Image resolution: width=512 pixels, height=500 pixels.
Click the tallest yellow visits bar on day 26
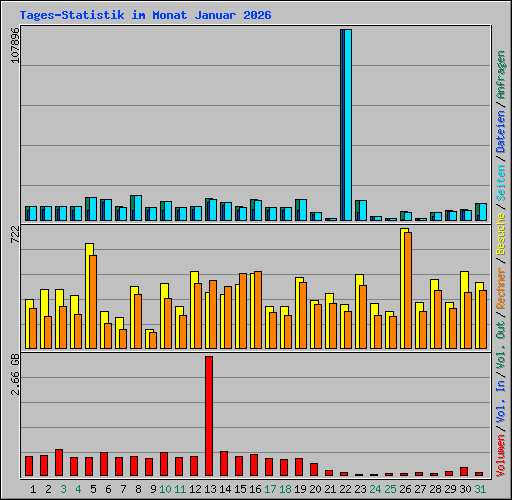click(x=402, y=289)
